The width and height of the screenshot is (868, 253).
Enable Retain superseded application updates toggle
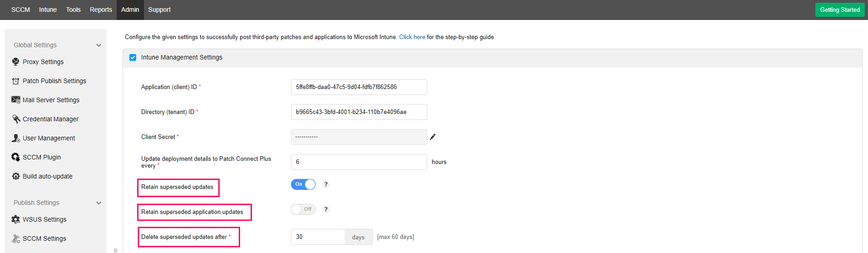(x=303, y=209)
